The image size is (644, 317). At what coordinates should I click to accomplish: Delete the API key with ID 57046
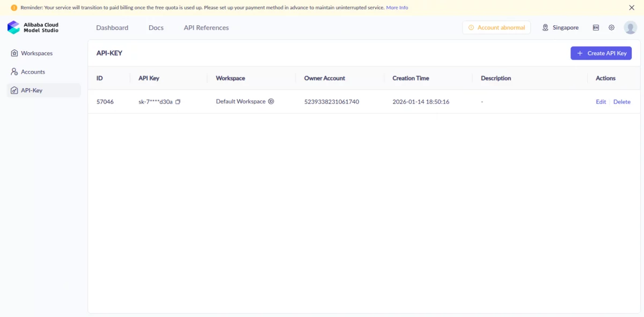(621, 102)
